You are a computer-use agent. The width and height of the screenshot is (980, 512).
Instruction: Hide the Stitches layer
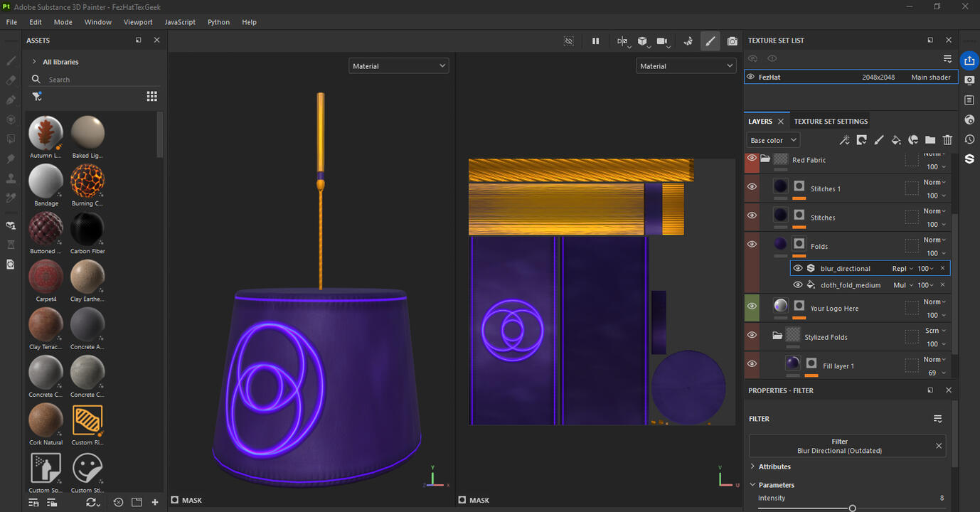[752, 215]
